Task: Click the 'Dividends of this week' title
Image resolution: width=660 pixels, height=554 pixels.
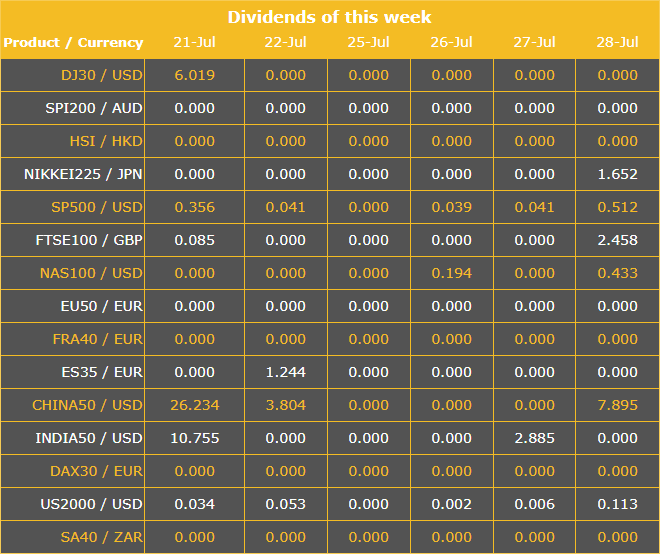Action: click(x=329, y=17)
